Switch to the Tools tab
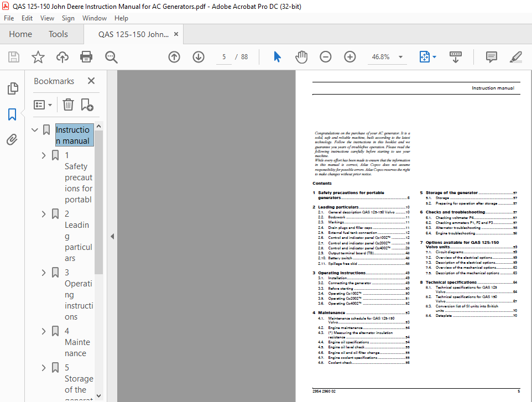Image resolution: width=532 pixels, height=402 pixels. (x=58, y=34)
